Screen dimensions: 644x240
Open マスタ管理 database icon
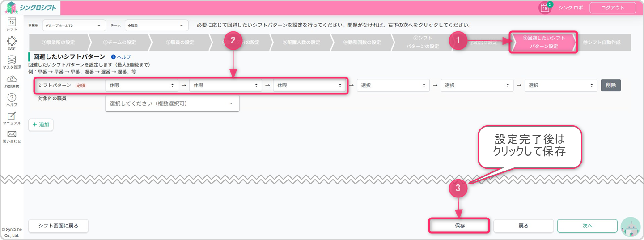point(12,60)
